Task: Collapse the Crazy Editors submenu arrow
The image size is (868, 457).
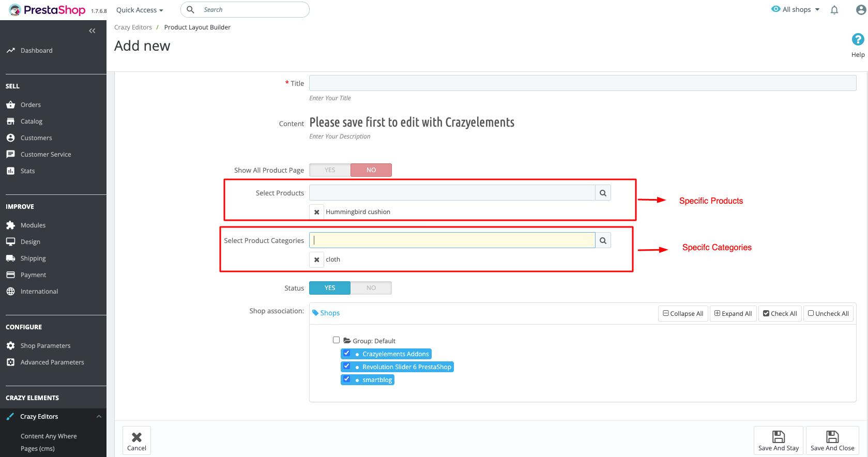Action: click(99, 417)
